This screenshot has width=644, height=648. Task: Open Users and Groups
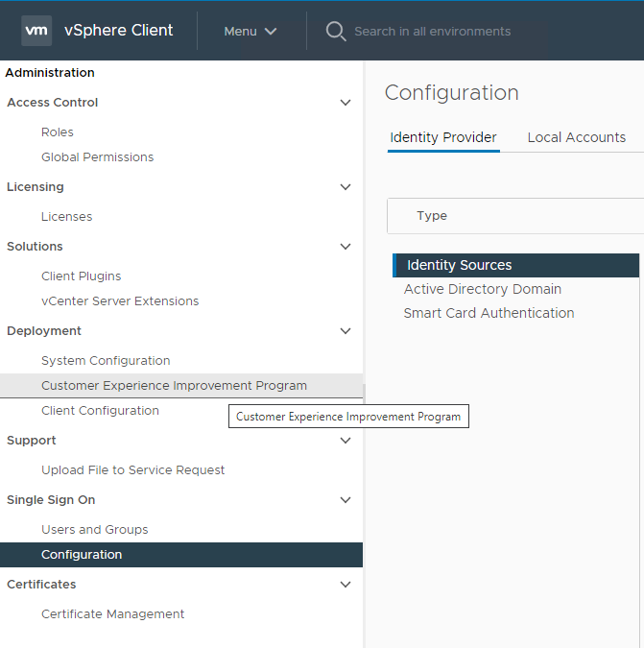[x=95, y=530]
